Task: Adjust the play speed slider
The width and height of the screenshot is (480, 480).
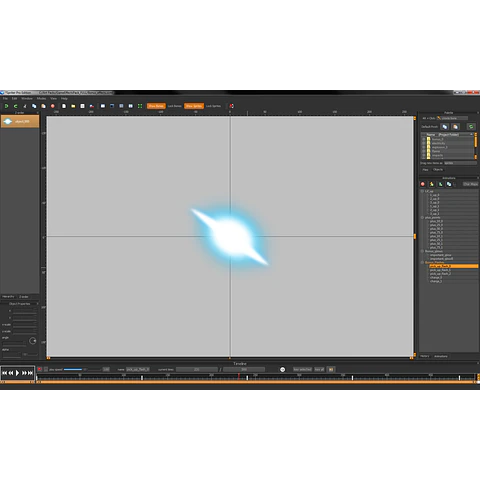Action: pyautogui.click(x=82, y=369)
